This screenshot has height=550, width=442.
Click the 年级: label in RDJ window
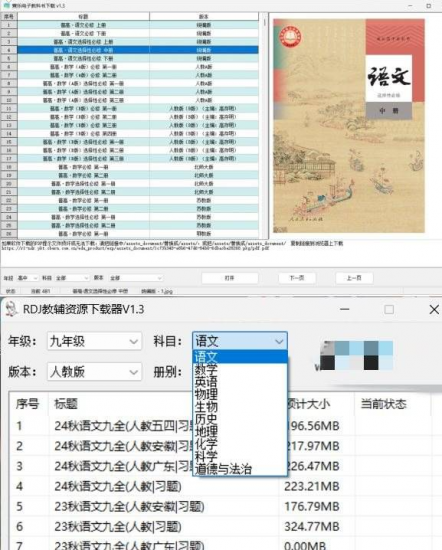point(22,341)
